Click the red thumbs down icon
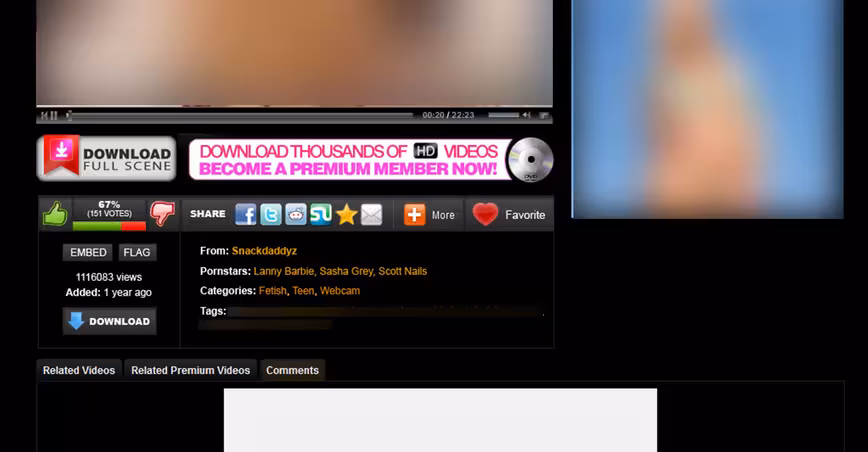 pos(162,214)
